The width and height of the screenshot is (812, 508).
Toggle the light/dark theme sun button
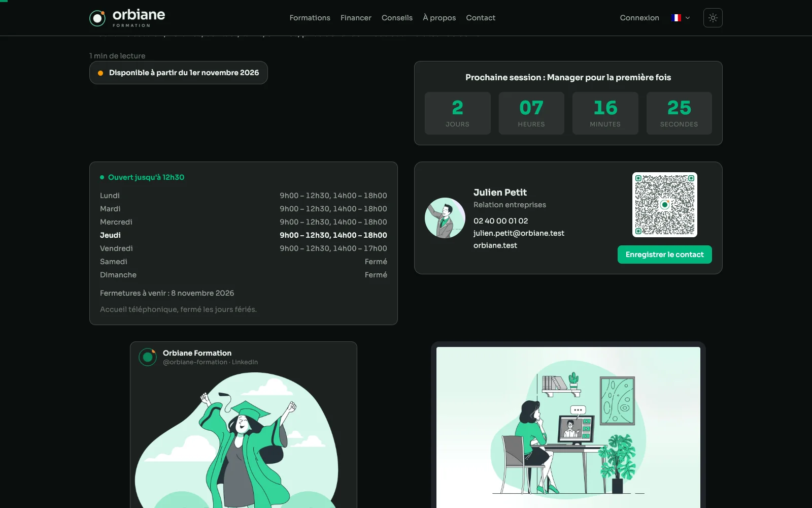pyautogui.click(x=713, y=18)
